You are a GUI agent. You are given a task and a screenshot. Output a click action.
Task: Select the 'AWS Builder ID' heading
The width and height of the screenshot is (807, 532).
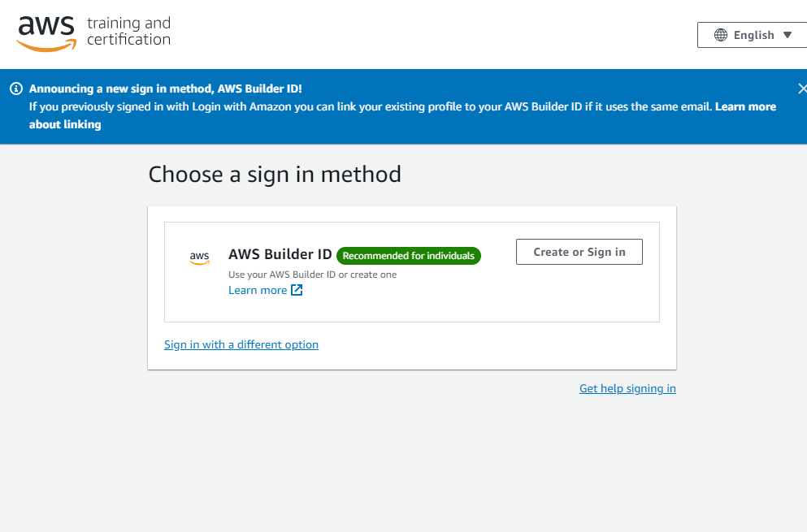coord(280,255)
